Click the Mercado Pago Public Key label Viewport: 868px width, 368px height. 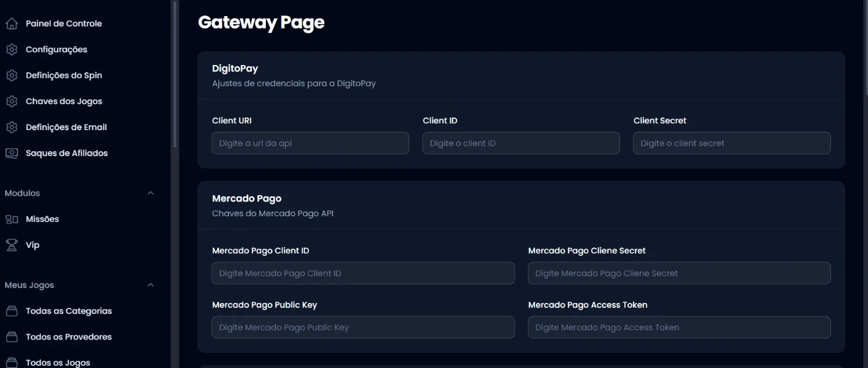coord(265,305)
